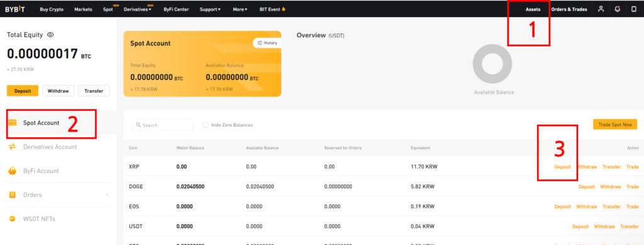Image resolution: width=644 pixels, height=245 pixels.
Task: Focus the coin Search input field
Action: coord(162,125)
